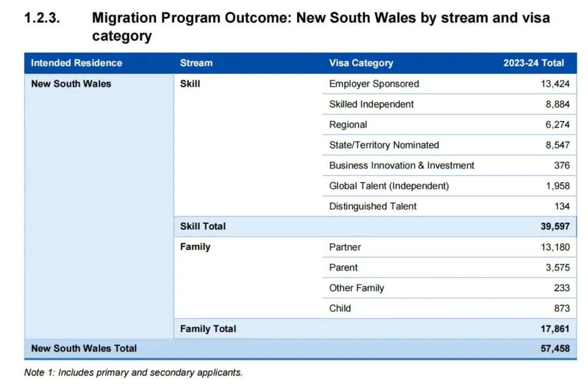588x391 pixels.
Task: Click 'Business Innovation & Investment' label
Action: coord(402,165)
